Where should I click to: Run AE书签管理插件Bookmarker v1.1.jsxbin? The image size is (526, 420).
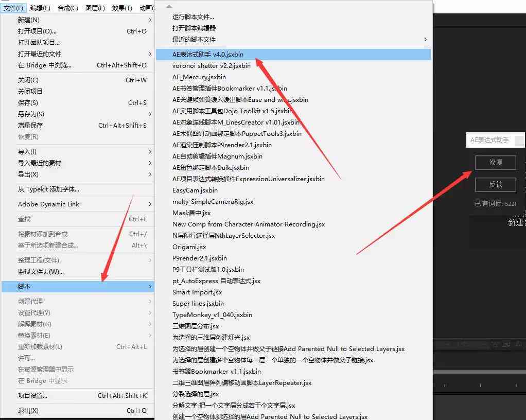[293, 89]
